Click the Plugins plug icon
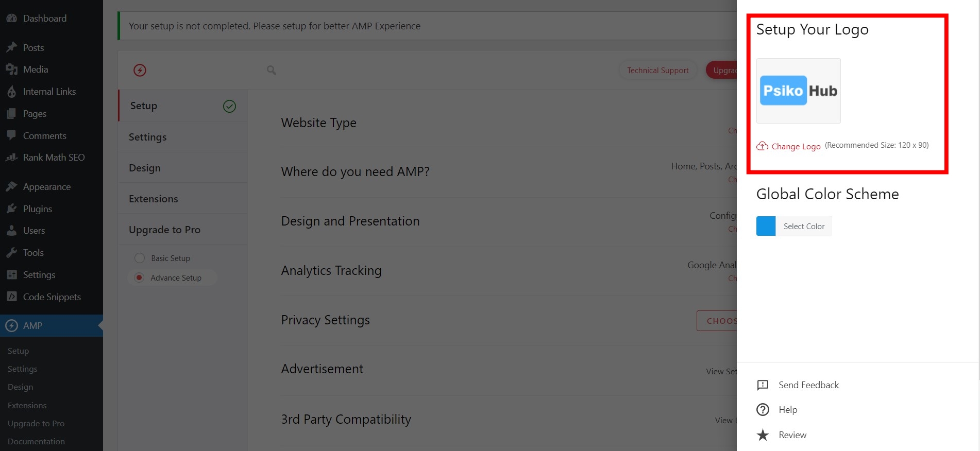 (11, 209)
